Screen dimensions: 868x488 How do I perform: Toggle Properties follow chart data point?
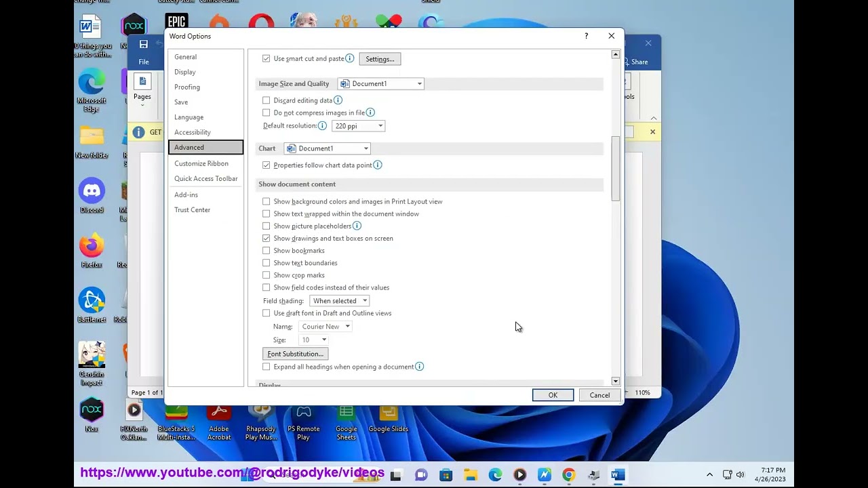tap(266, 165)
